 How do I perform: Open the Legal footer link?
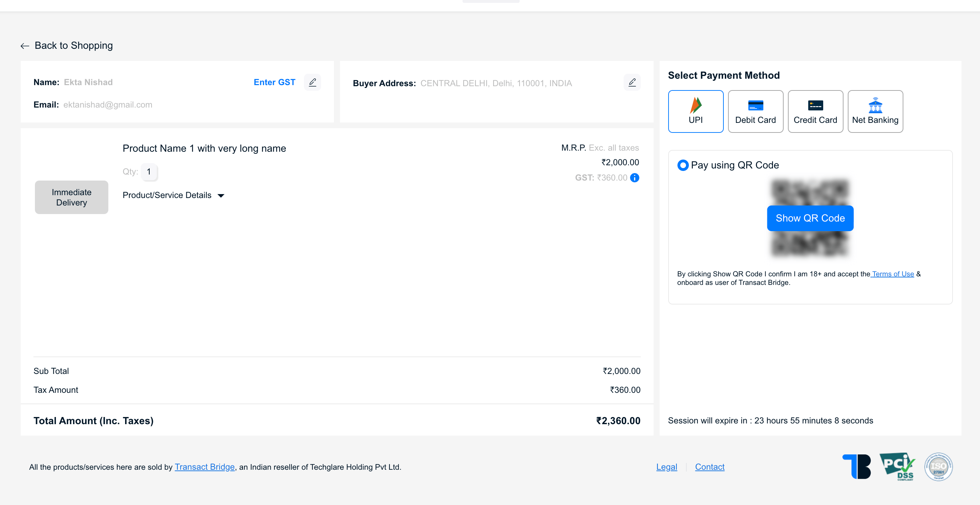pos(666,467)
